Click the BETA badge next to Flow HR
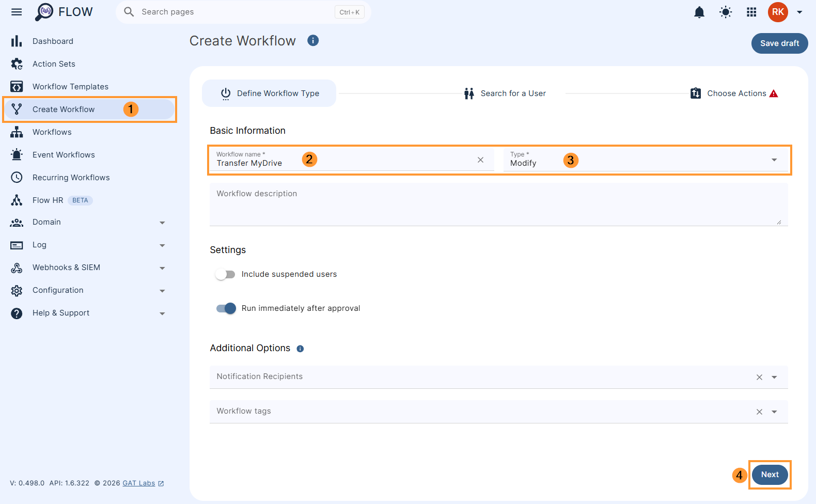The width and height of the screenshot is (816, 504). [80, 200]
